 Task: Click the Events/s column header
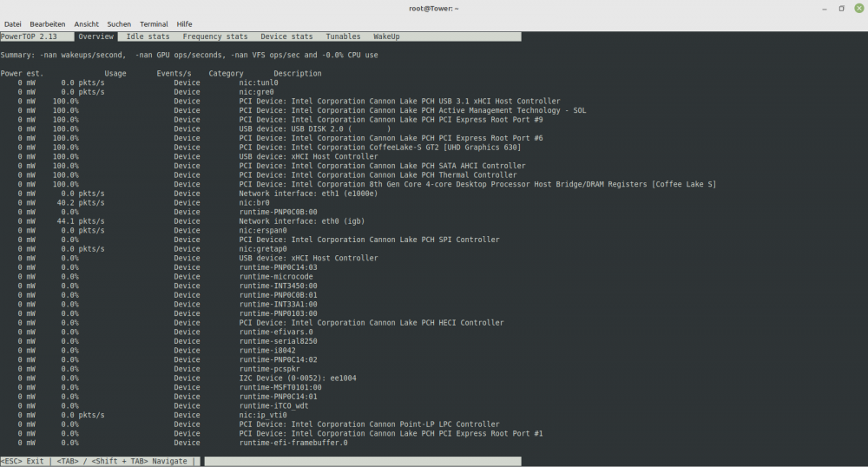pyautogui.click(x=174, y=73)
